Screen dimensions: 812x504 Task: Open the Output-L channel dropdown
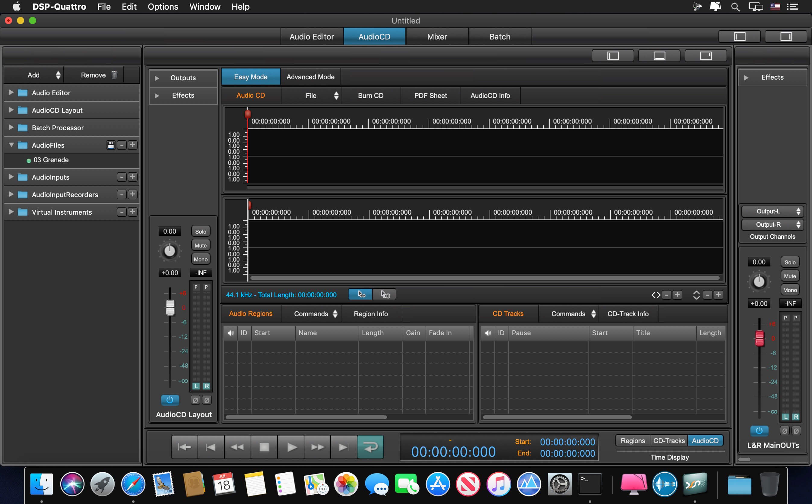click(x=772, y=211)
